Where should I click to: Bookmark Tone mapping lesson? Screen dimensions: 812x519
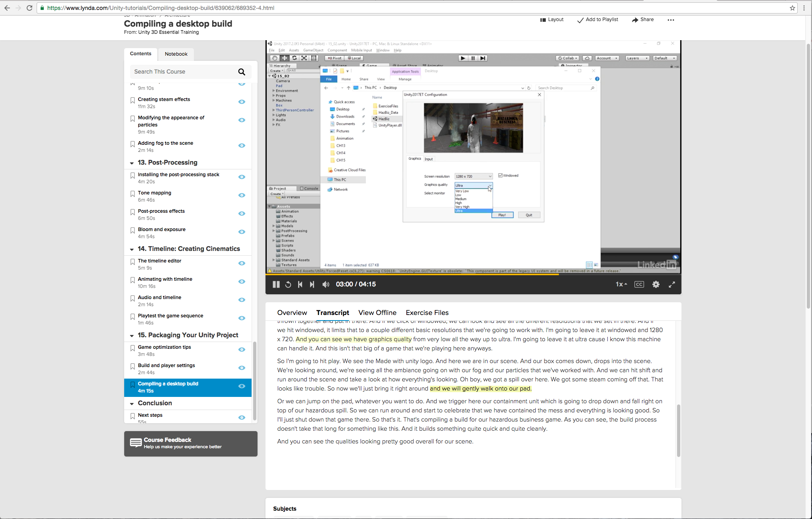point(133,194)
